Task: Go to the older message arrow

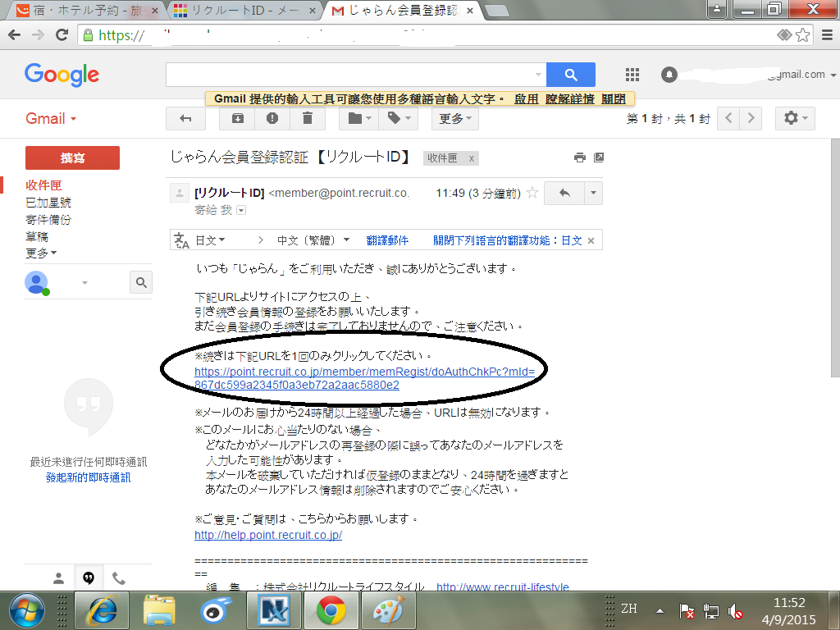Action: 751,118
